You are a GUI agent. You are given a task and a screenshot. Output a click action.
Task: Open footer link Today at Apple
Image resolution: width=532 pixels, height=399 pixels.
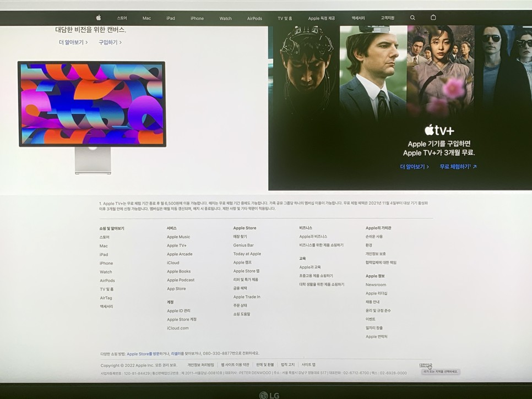pos(247,254)
